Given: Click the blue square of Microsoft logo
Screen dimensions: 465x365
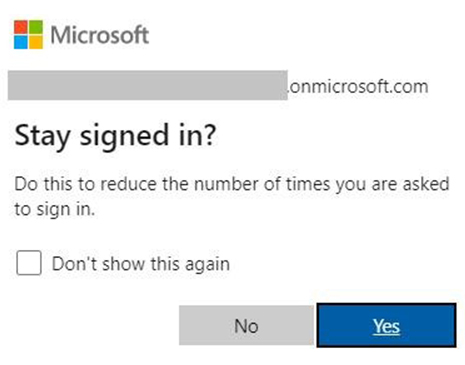Looking at the screenshot, I should pos(21,42).
